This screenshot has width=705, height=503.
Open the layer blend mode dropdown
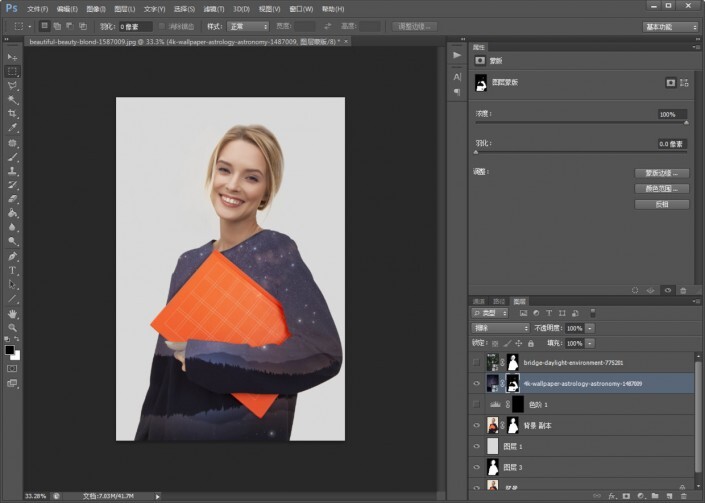click(x=500, y=328)
